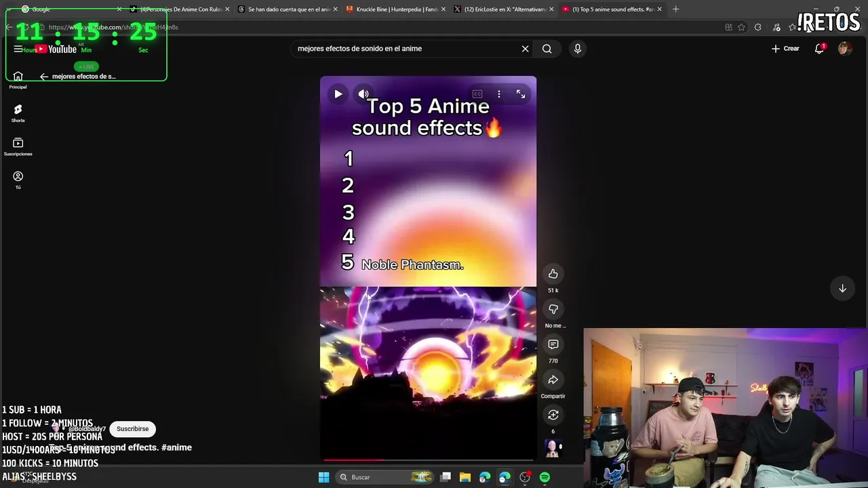Expand the Short to fullscreen
The width and height of the screenshot is (868, 488).
pyautogui.click(x=521, y=94)
